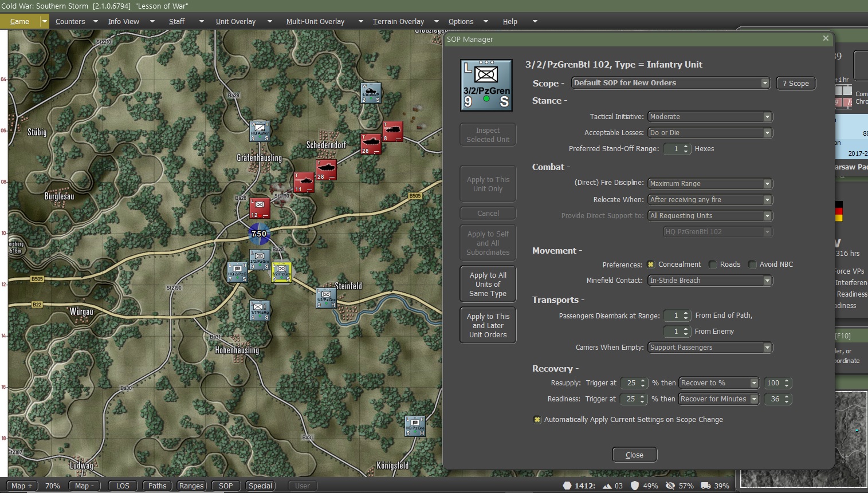Open the Readiness Recover for Minutes dropdown
The width and height of the screenshot is (868, 493).
point(719,399)
